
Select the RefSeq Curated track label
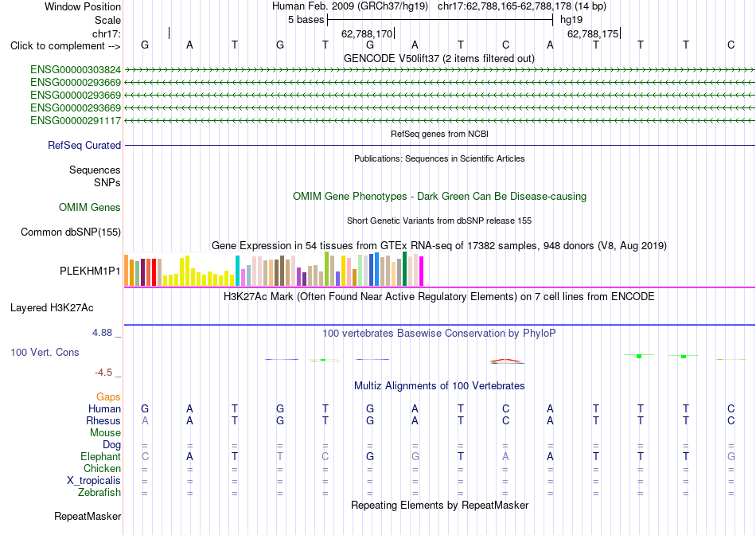point(84,145)
